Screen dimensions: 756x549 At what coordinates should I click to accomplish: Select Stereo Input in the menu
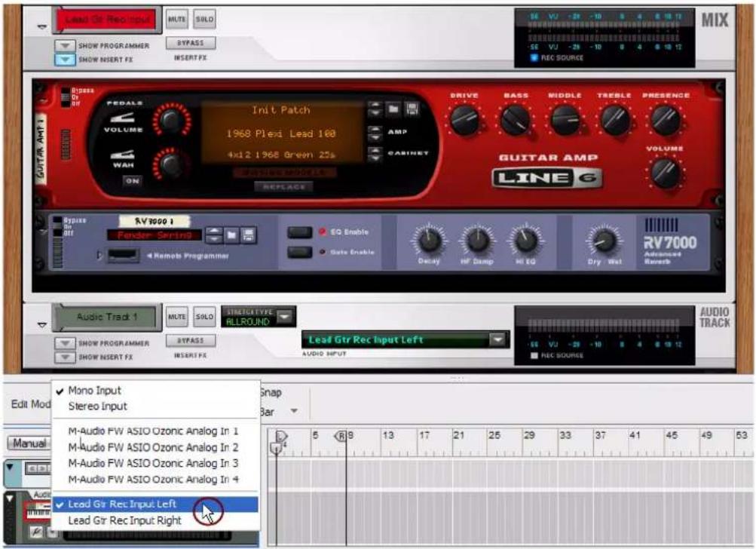coord(97,406)
